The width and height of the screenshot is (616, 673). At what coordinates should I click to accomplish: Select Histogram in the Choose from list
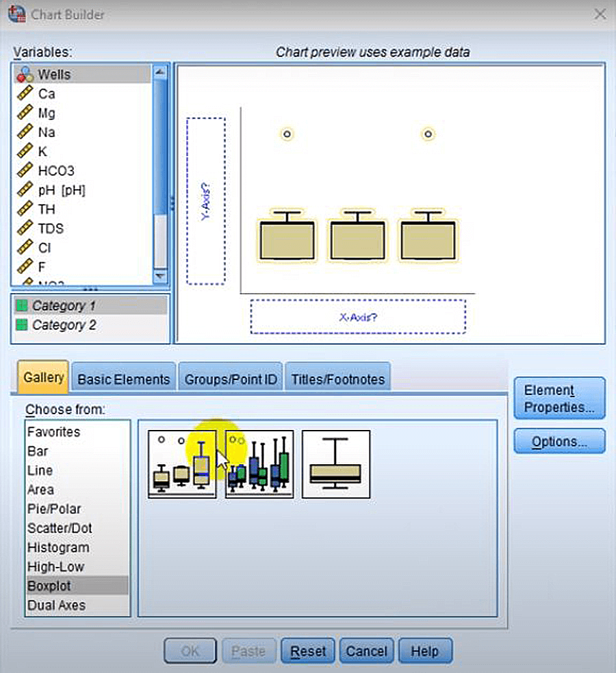tap(57, 548)
